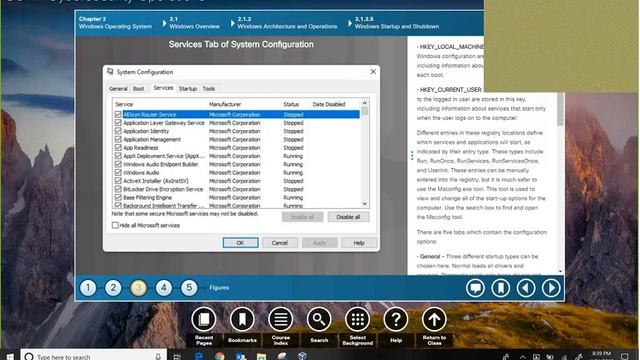Close the System Configuration dialog
The height and width of the screenshot is (360, 640).
[x=373, y=72]
